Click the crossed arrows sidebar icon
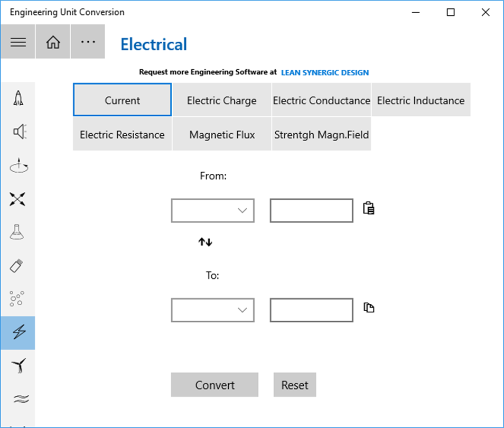 tap(18, 199)
